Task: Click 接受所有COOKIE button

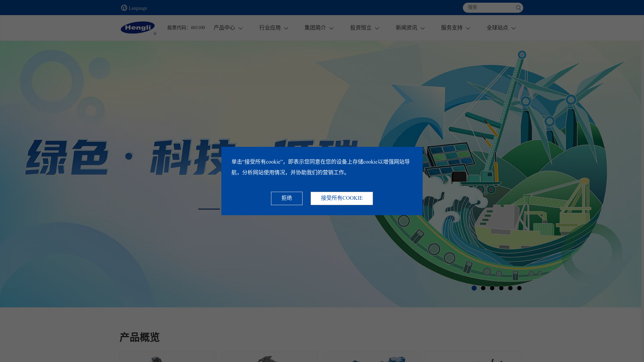Action: click(341, 198)
